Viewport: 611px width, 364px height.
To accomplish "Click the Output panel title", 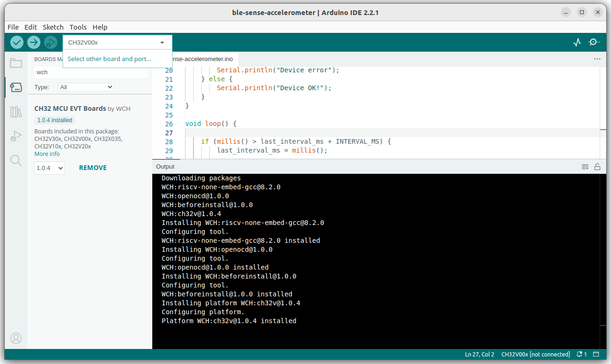I will (x=165, y=167).
